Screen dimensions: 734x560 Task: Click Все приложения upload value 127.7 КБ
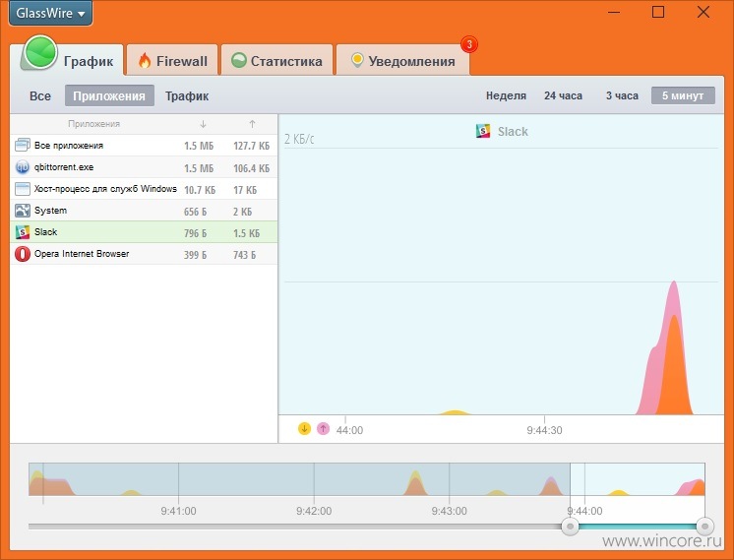click(x=251, y=146)
